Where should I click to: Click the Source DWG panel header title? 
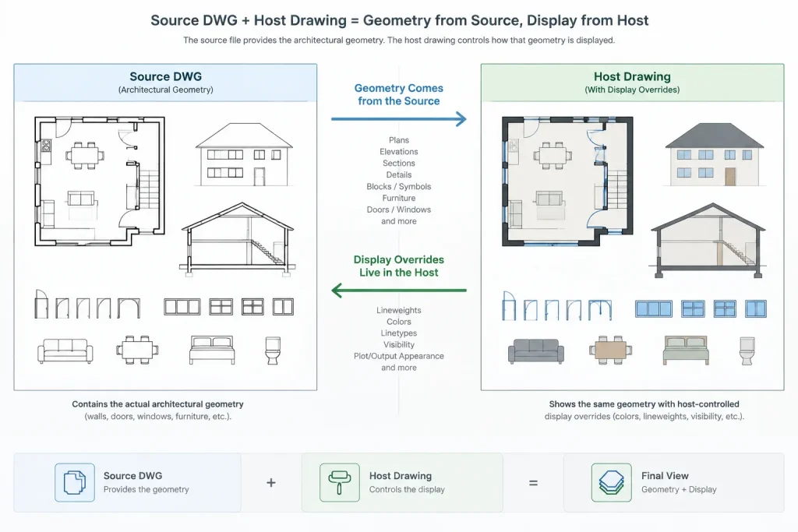pyautogui.click(x=165, y=77)
